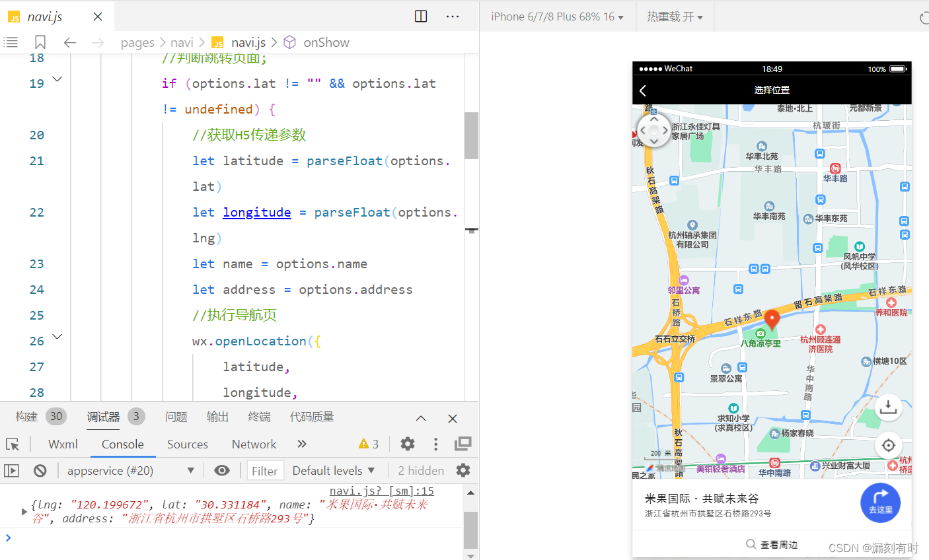Click the editor vertical scrollbar thumb
This screenshot has height=560, width=929.
[x=471, y=135]
